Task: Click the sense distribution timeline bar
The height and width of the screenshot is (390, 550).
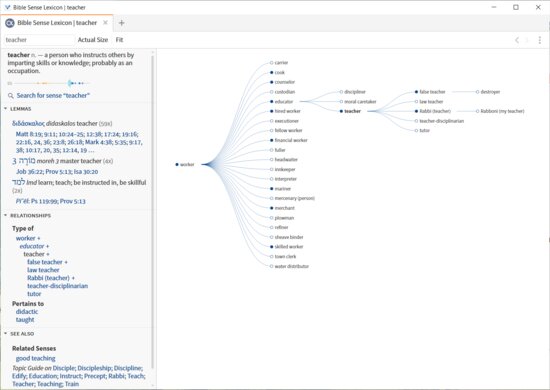Action: tap(49, 83)
